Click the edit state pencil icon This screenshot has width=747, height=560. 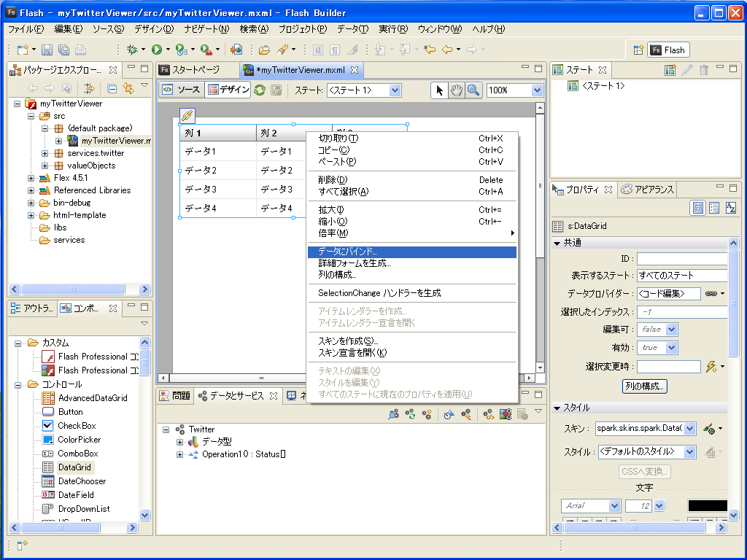pos(687,70)
